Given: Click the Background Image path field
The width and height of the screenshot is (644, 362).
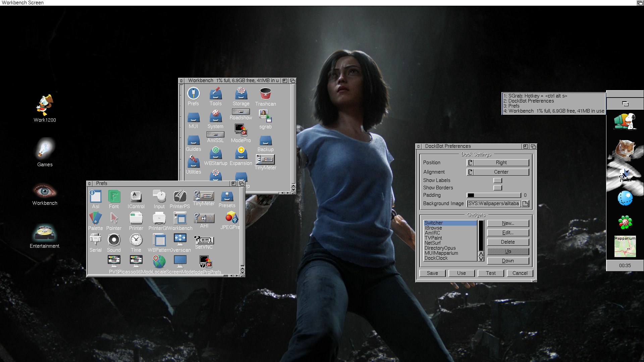Looking at the screenshot, I should point(494,203).
